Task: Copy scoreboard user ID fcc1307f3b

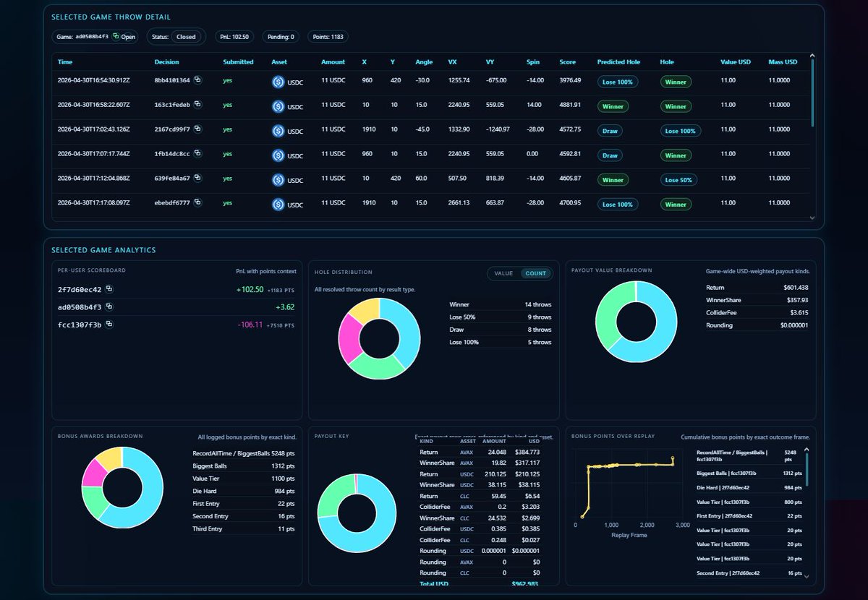Action: click(109, 325)
